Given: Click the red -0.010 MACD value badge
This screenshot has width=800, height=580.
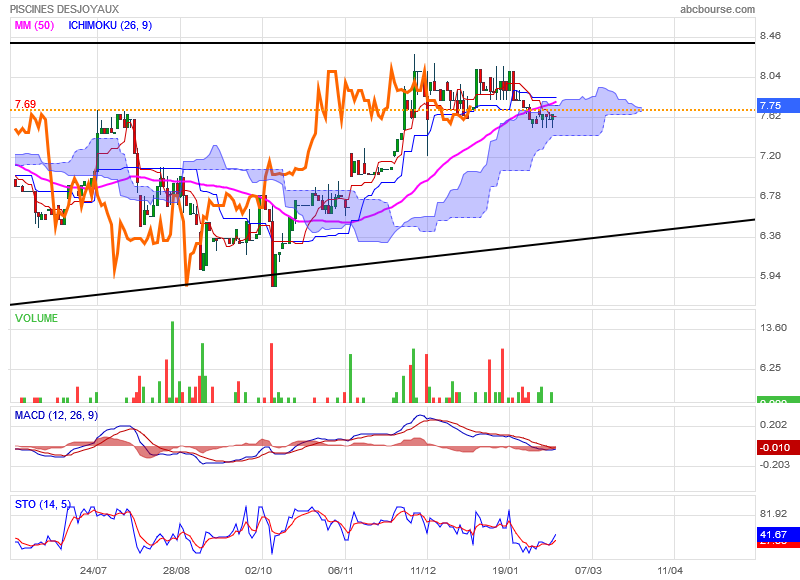Looking at the screenshot, I should (x=778, y=448).
